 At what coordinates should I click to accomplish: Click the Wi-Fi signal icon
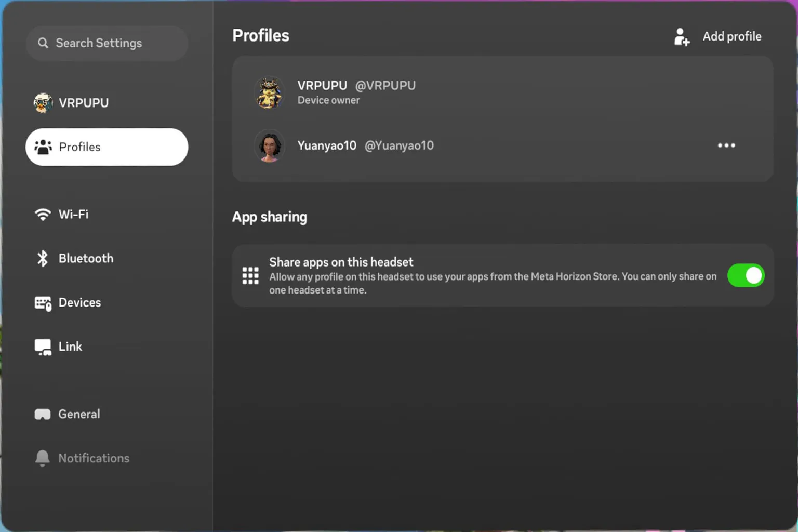pos(43,214)
